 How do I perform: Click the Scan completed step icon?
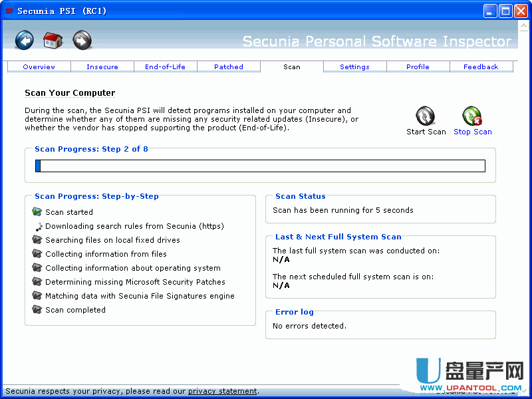37,310
